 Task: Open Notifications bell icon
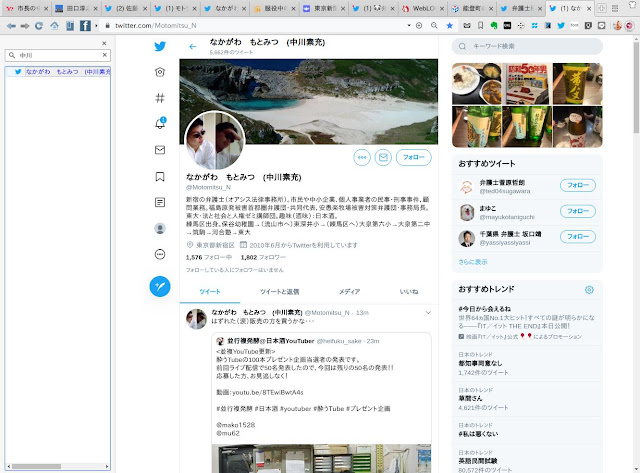point(160,123)
